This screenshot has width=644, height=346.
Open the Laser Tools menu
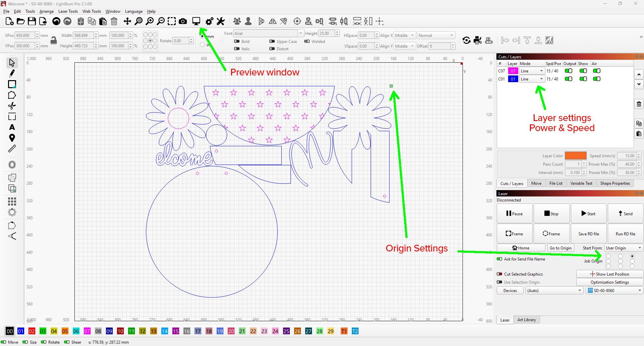[68, 11]
